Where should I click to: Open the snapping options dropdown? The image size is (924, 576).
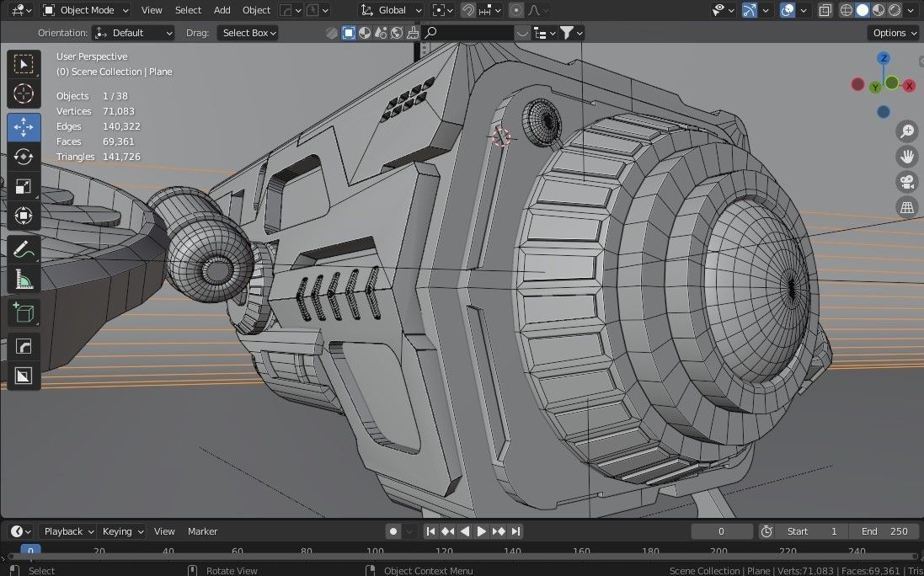click(489, 10)
